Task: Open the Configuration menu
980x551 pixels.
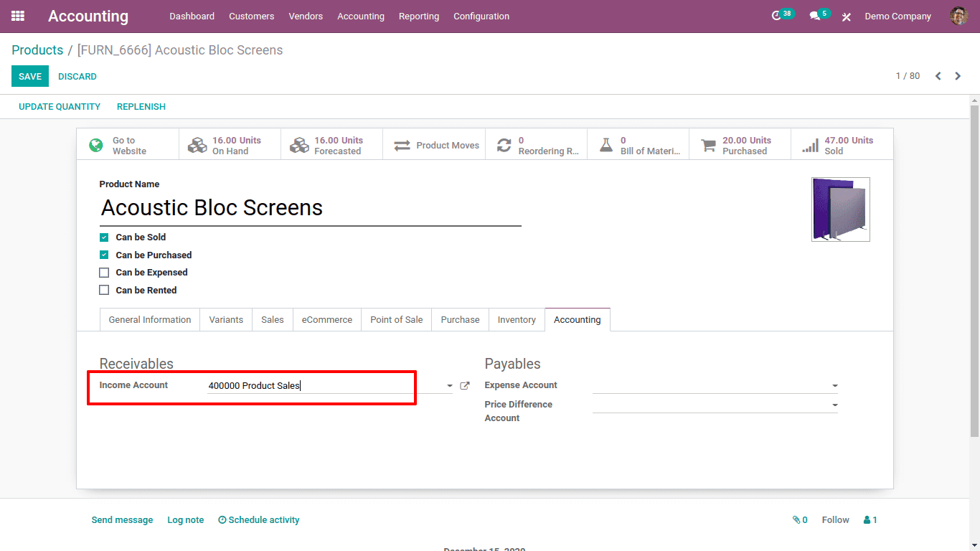Action: coord(481,16)
